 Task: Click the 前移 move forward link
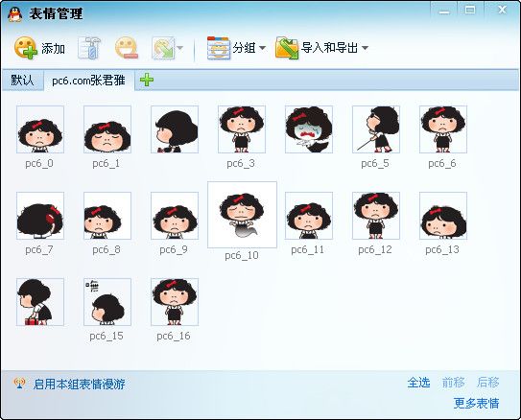[x=453, y=383]
